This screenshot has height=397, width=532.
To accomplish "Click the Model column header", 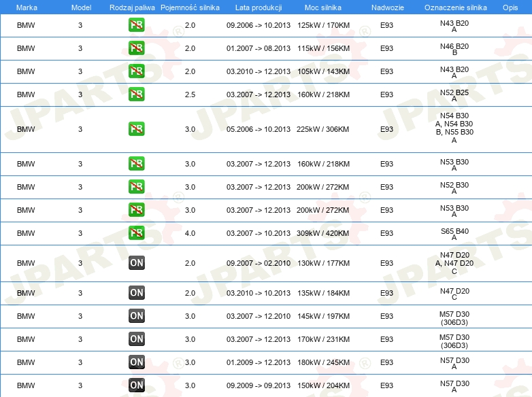I will tap(81, 7).
